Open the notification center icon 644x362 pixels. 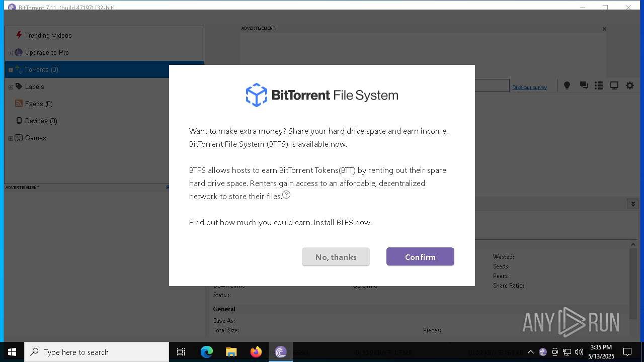coord(627,352)
